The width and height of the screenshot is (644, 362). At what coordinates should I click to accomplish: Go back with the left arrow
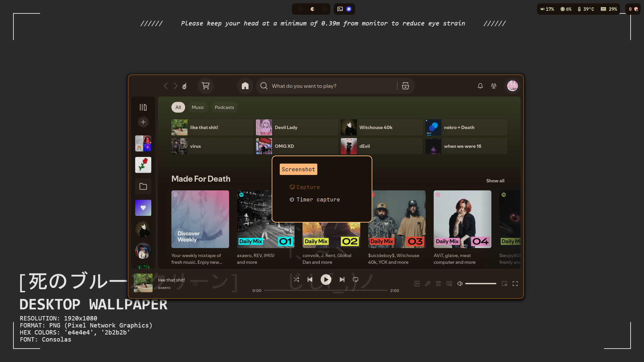(x=166, y=86)
